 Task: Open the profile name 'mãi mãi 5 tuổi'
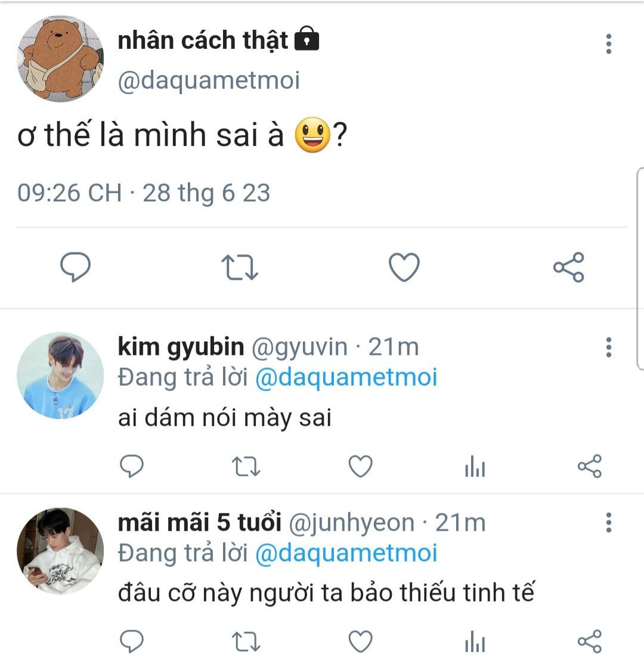pos(199,523)
